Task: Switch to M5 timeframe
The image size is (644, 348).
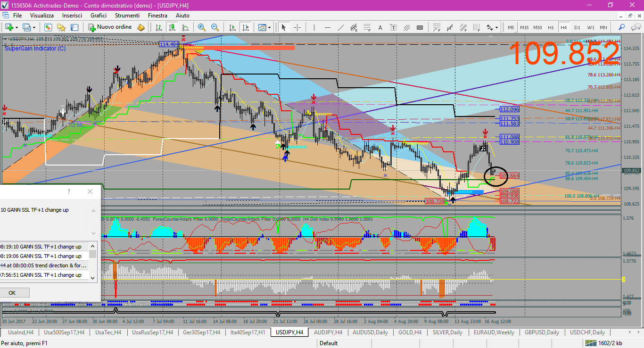Action: (511, 27)
